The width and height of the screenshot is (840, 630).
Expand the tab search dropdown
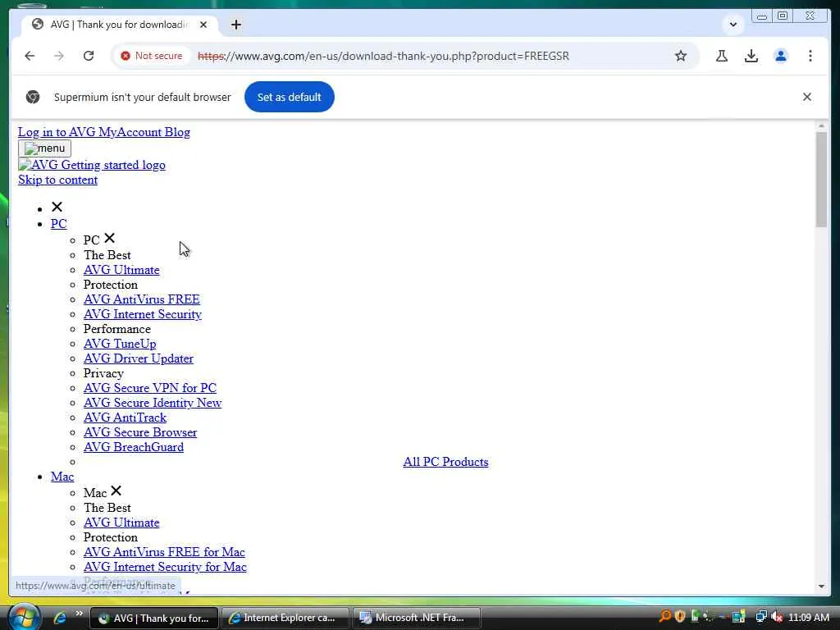(x=733, y=24)
